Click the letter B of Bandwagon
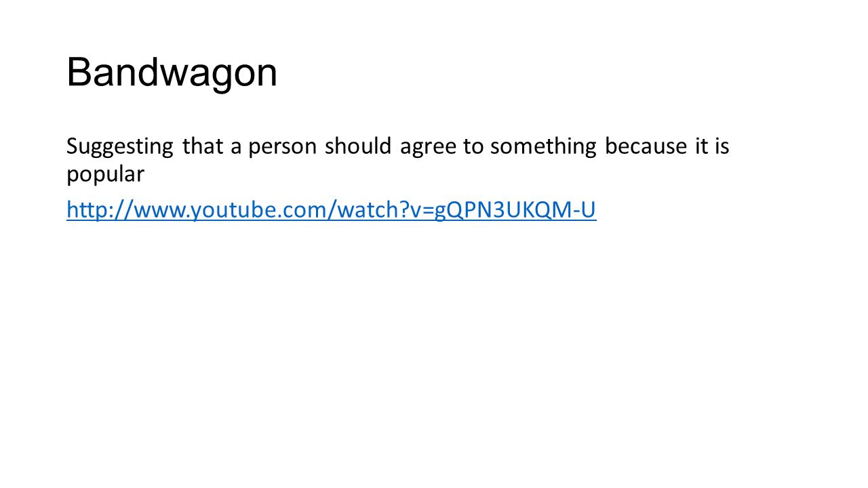The image size is (868, 488). click(79, 72)
